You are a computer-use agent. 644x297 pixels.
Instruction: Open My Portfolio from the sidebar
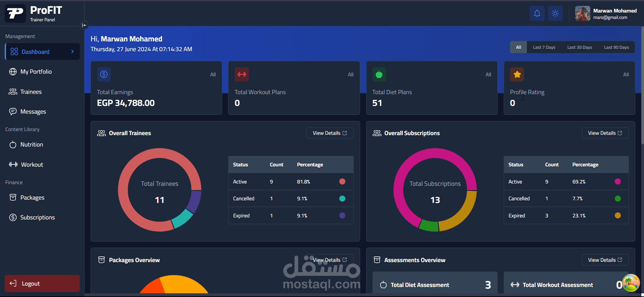(42, 72)
